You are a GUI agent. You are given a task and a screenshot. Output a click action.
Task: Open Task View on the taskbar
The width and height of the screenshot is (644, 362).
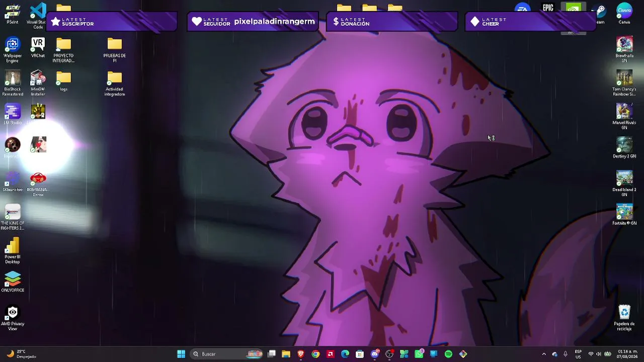pyautogui.click(x=272, y=354)
